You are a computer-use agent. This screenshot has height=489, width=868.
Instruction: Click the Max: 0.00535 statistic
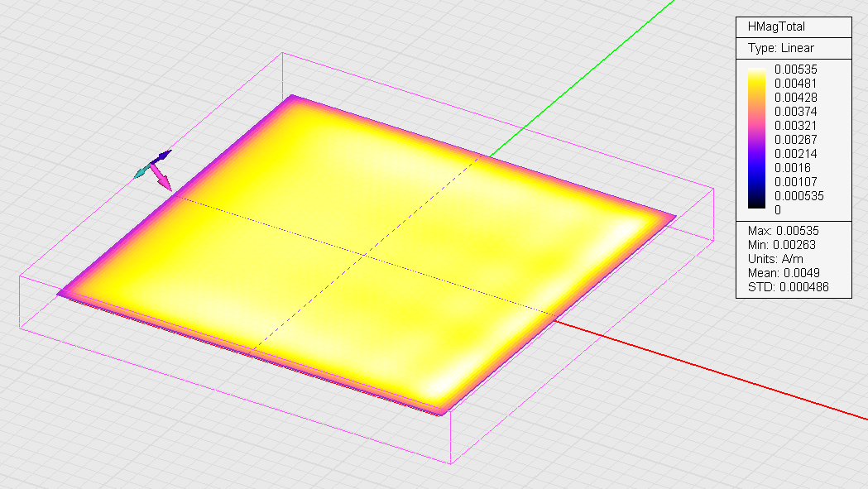pyautogui.click(x=783, y=230)
